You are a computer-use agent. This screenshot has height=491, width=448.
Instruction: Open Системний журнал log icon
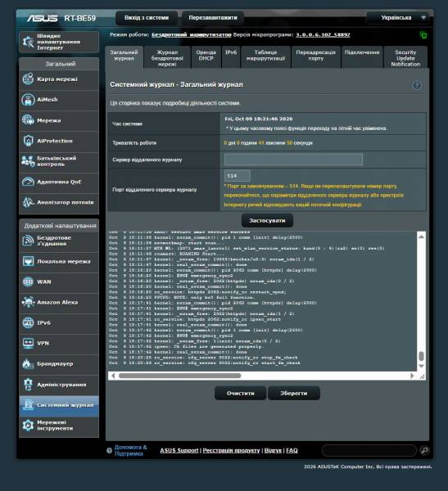28,405
